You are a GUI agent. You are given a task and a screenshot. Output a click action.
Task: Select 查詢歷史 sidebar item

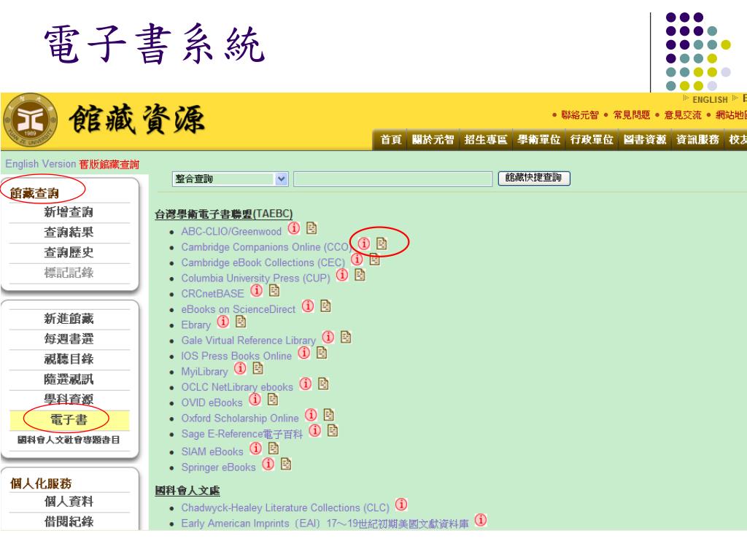tap(69, 252)
